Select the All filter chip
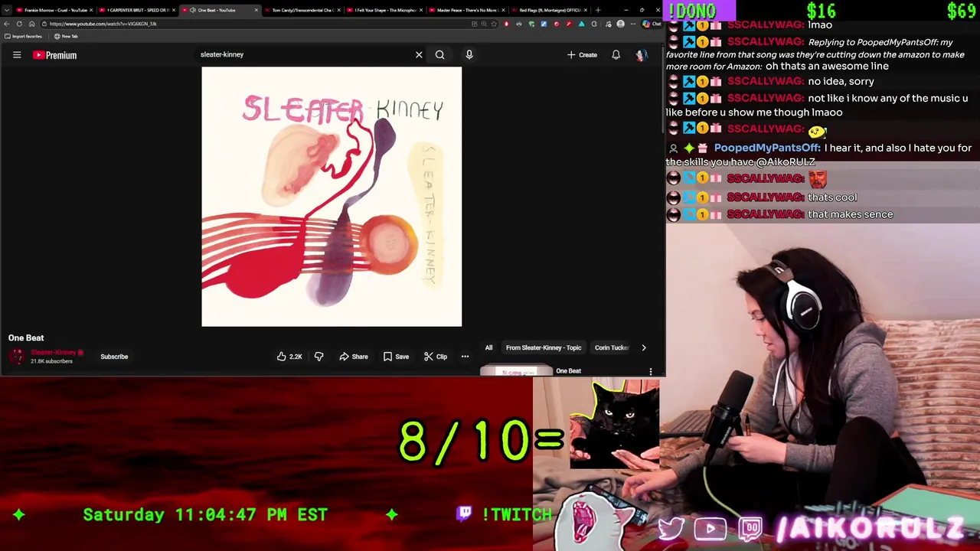The image size is (980, 551). (x=488, y=347)
